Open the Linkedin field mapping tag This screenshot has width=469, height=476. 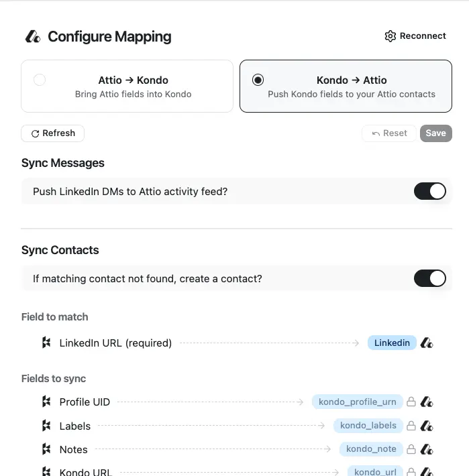click(x=392, y=343)
